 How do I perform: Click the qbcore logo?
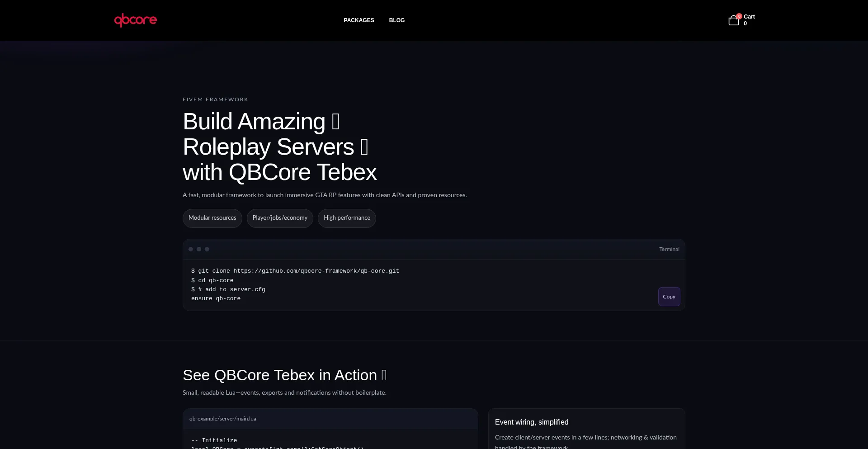[135, 20]
